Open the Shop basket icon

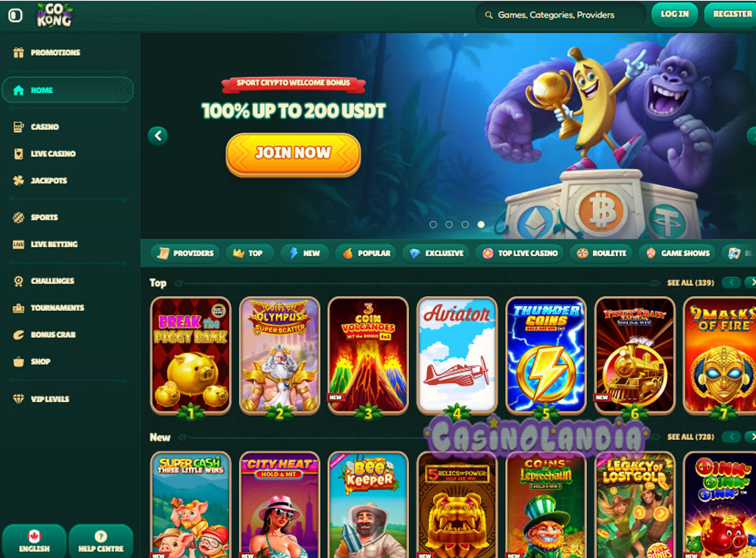click(x=18, y=362)
